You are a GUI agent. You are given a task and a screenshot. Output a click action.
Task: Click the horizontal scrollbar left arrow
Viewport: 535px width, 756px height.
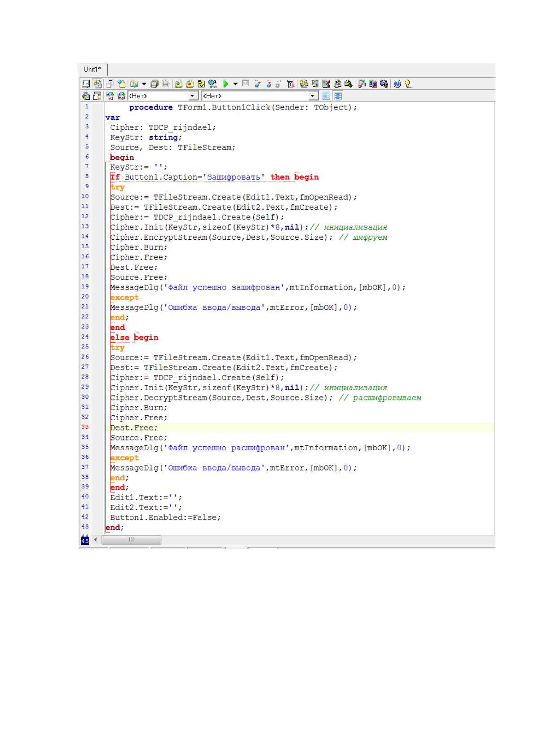pos(96,540)
